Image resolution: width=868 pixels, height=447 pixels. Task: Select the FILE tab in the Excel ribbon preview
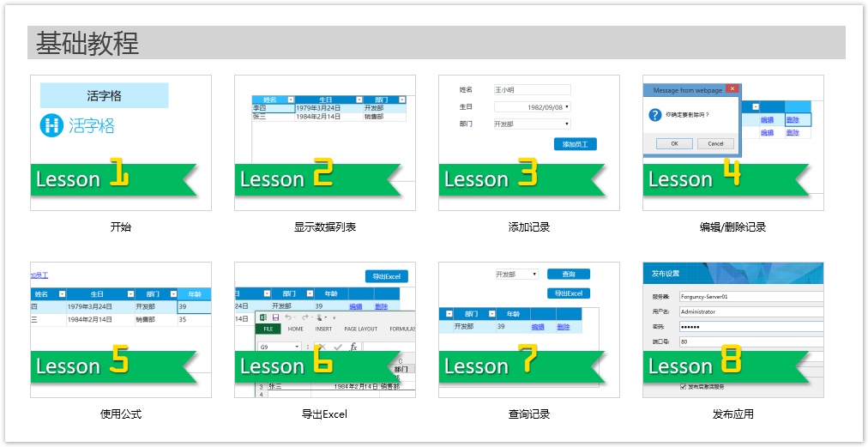[268, 329]
